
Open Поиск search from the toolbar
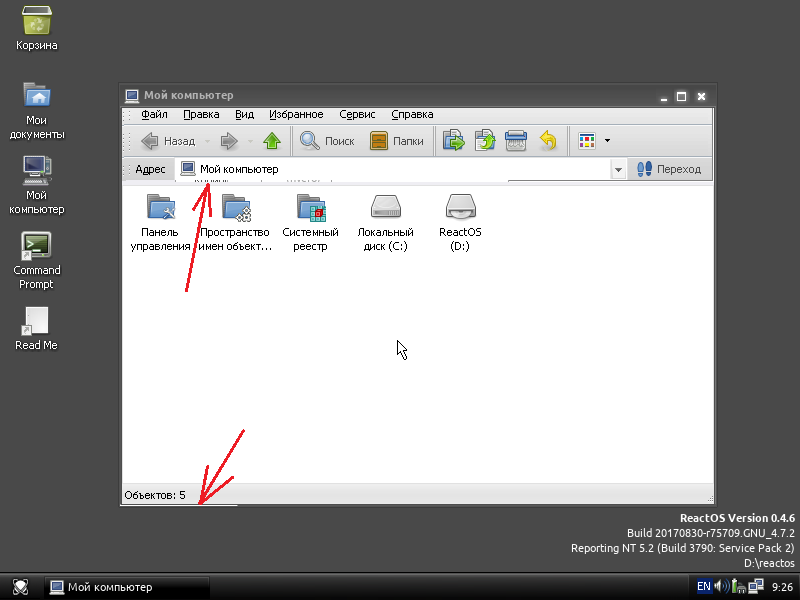(327, 141)
